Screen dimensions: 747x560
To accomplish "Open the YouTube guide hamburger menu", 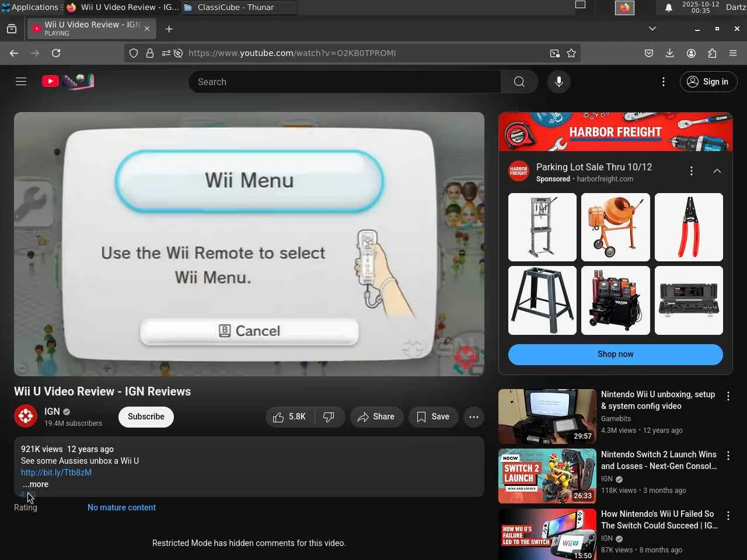I will 21,82.
